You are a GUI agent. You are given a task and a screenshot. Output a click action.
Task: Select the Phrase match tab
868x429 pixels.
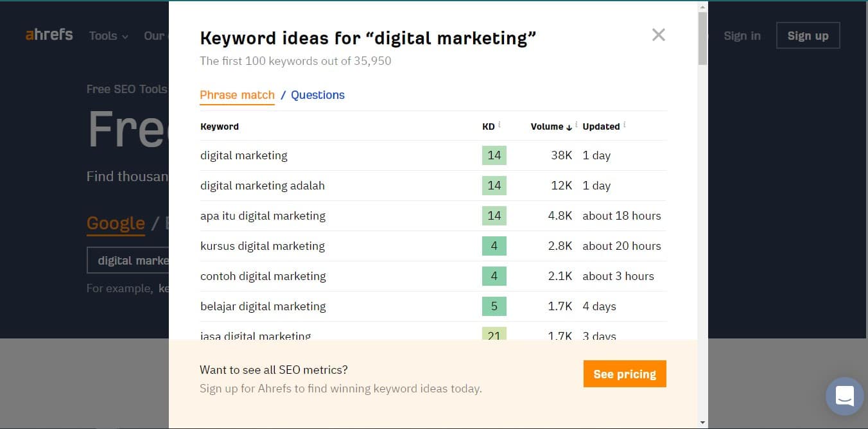[237, 94]
